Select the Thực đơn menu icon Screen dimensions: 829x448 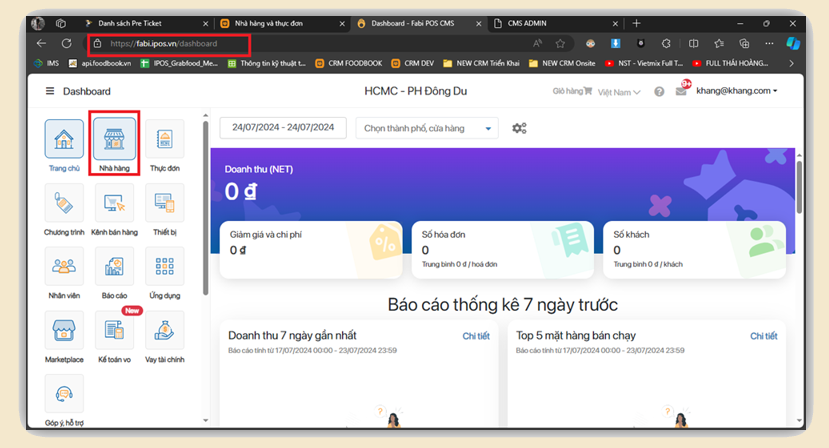click(x=165, y=140)
